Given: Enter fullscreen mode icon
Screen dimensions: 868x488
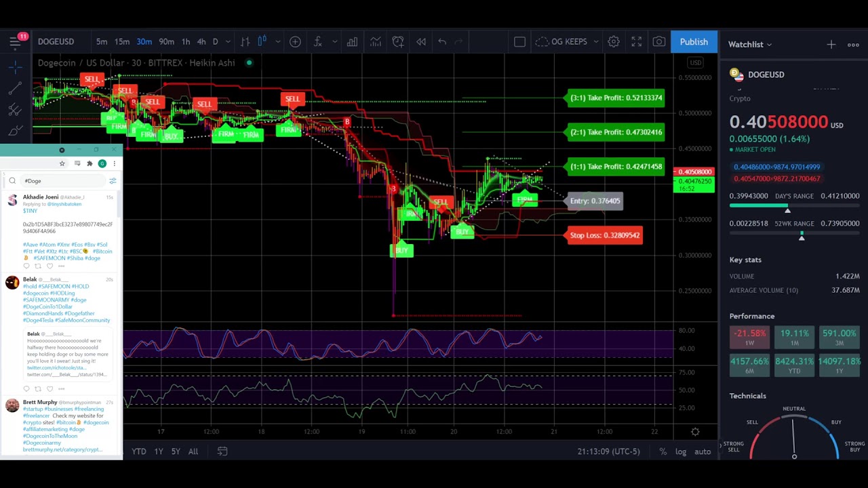Looking at the screenshot, I should [636, 42].
